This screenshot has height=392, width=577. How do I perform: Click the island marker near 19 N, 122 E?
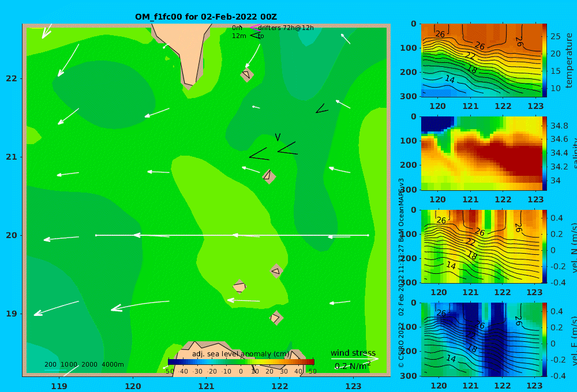[276, 318]
